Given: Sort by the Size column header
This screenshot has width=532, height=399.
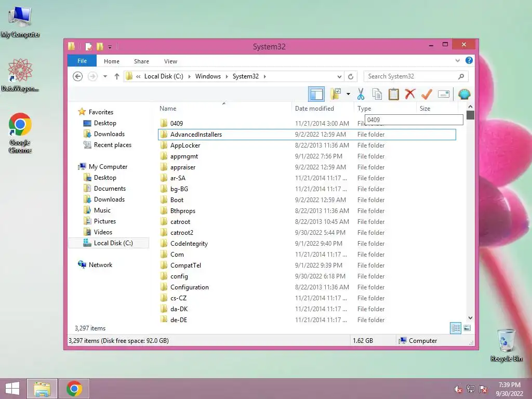Looking at the screenshot, I should 437,108.
